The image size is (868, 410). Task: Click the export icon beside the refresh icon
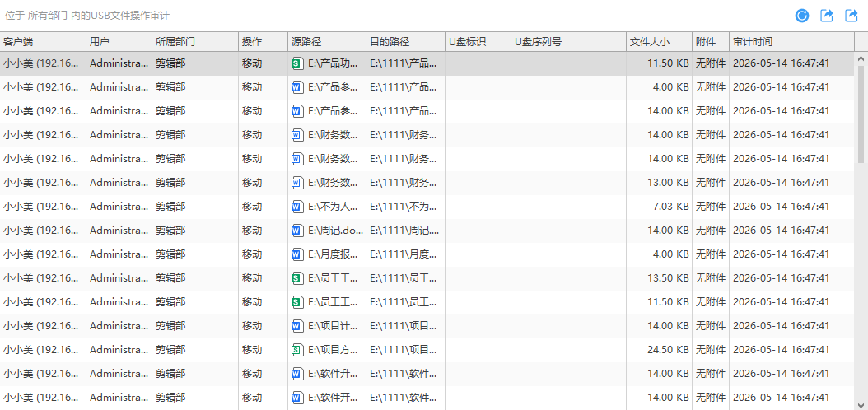coord(827,16)
